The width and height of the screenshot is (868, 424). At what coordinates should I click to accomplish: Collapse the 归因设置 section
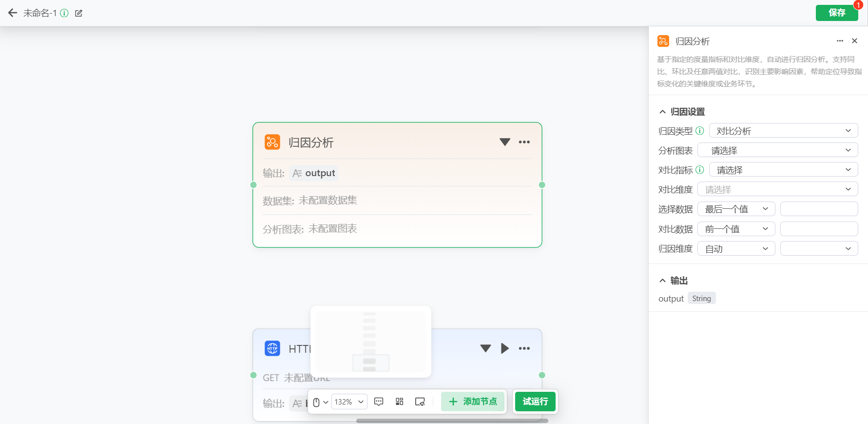coord(662,112)
